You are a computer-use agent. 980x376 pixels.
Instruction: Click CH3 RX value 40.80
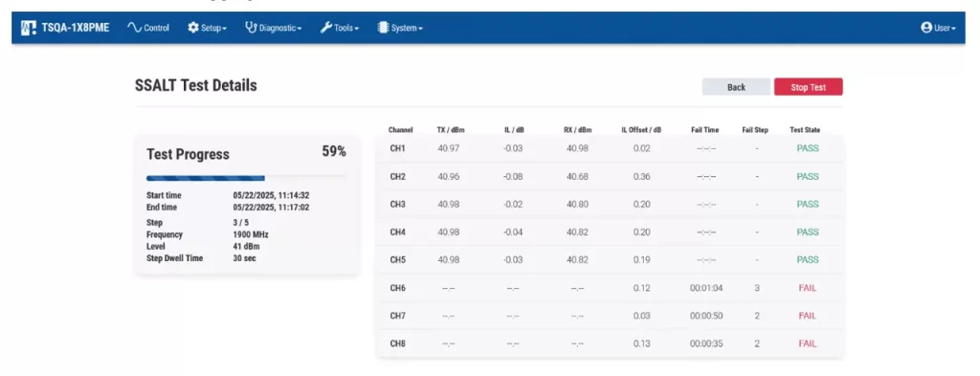[577, 204]
